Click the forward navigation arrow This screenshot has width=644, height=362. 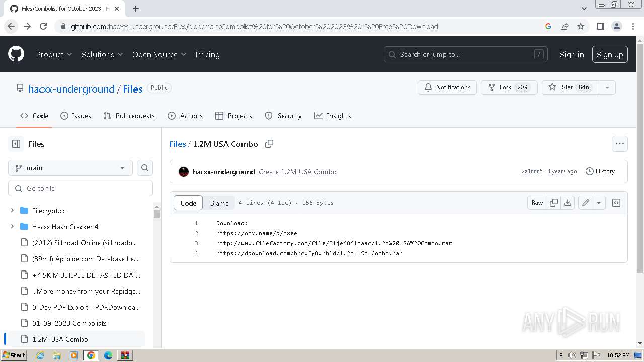(27, 26)
